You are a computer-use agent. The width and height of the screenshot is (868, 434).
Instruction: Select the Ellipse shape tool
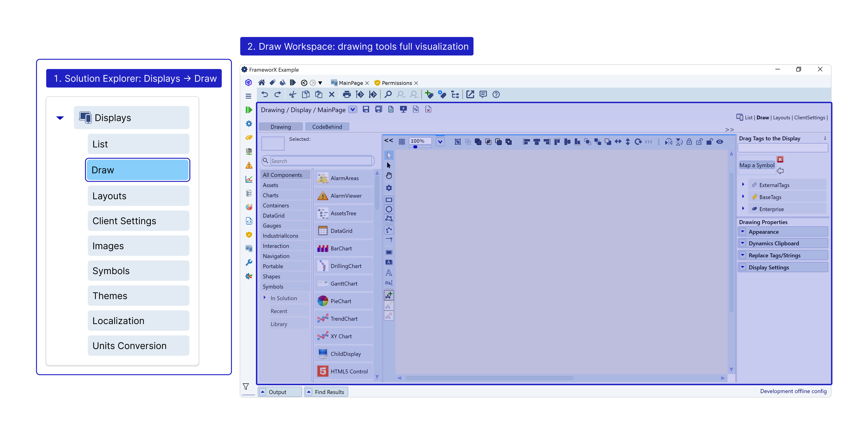click(389, 209)
